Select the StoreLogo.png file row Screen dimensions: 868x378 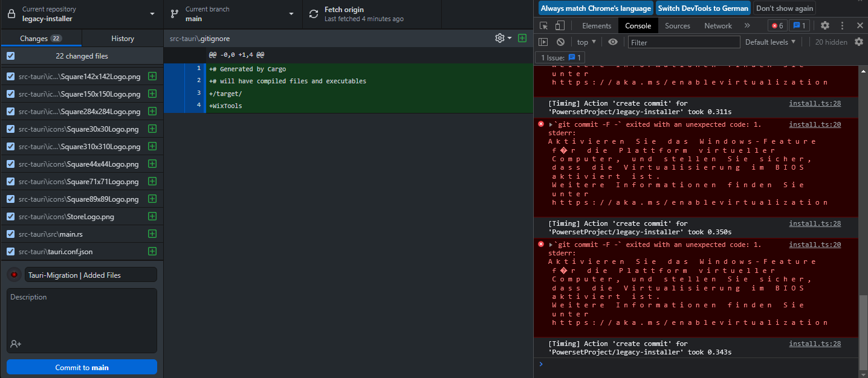coord(82,217)
